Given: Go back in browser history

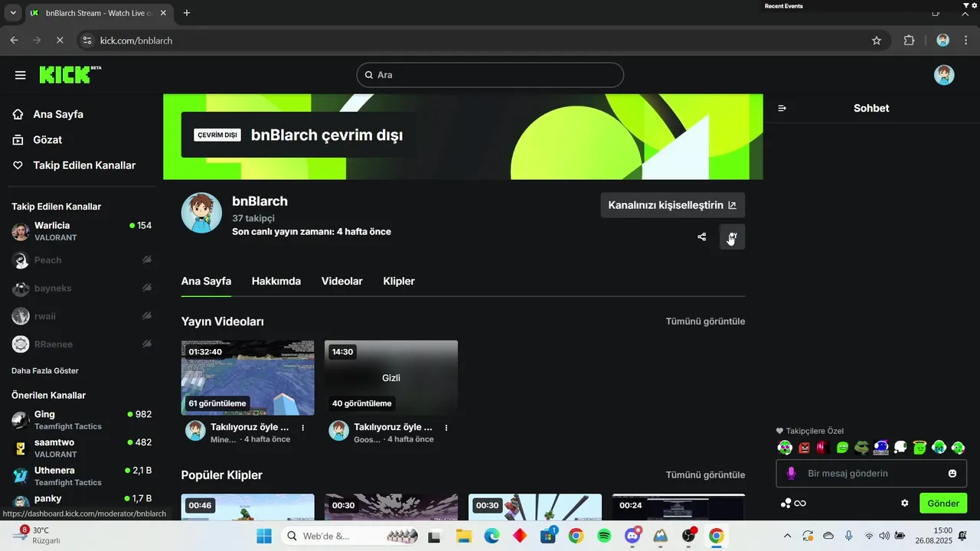Looking at the screenshot, I should point(14,41).
